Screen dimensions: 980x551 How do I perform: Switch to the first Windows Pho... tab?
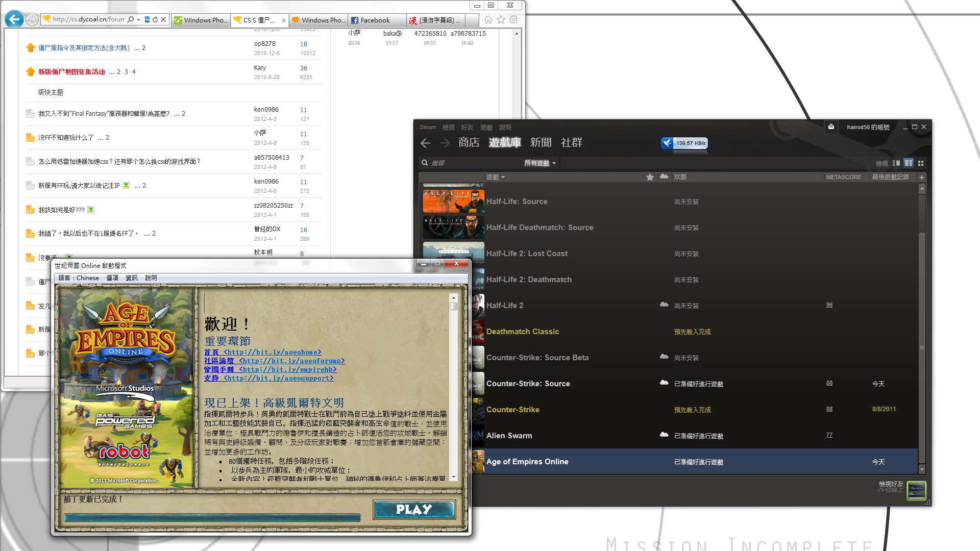pos(201,20)
